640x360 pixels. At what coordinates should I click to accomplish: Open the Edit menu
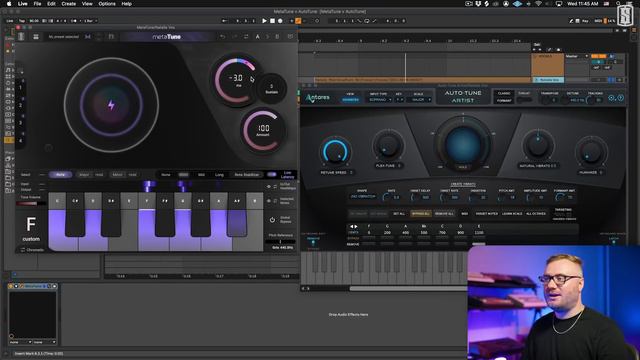point(51,4)
